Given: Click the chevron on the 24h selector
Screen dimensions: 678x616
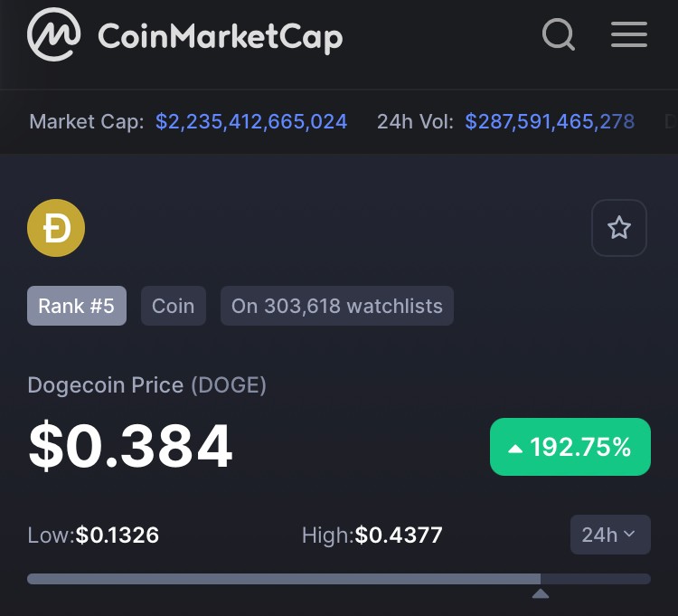Looking at the screenshot, I should click(x=629, y=535).
